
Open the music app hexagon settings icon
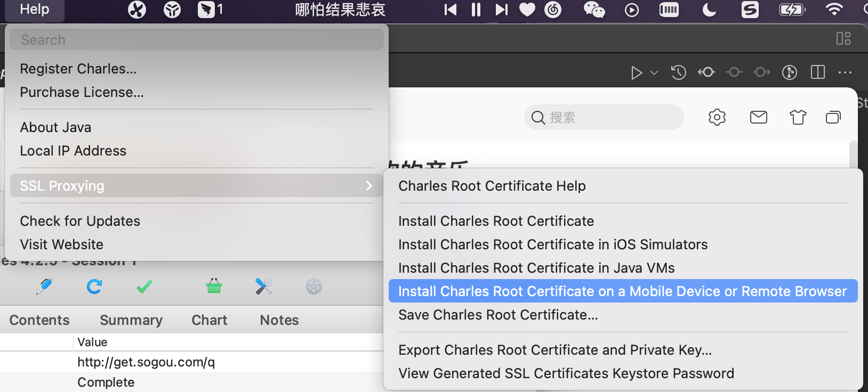pos(717,117)
